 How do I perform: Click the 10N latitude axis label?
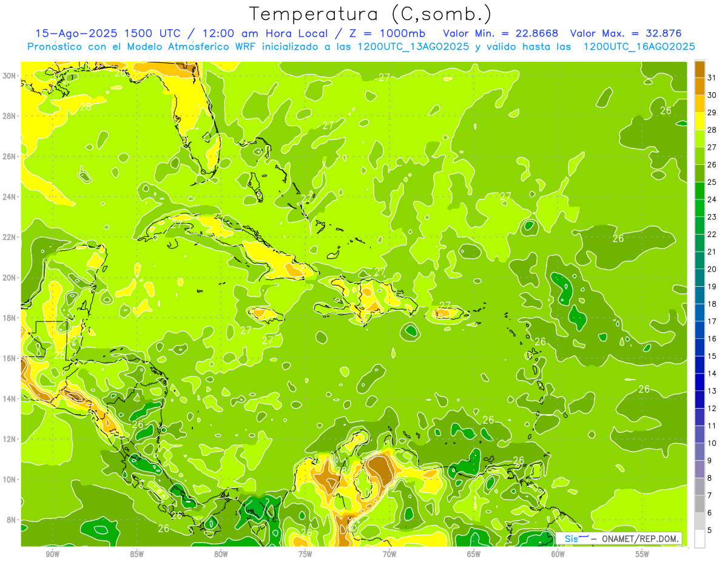click(x=9, y=480)
